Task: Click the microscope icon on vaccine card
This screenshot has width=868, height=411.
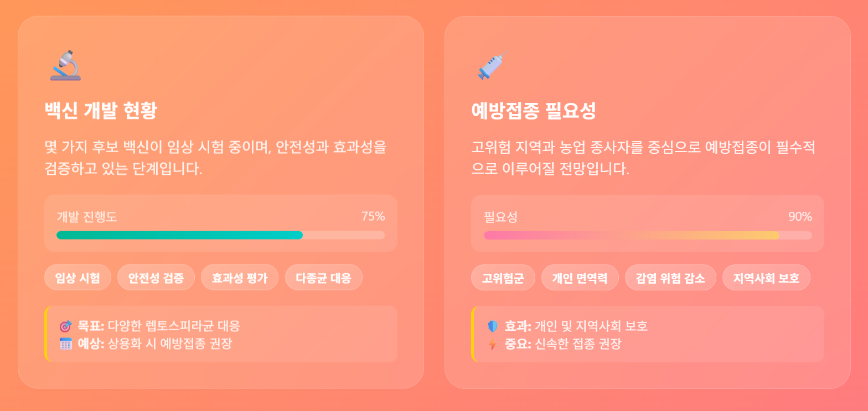Action: [x=66, y=65]
